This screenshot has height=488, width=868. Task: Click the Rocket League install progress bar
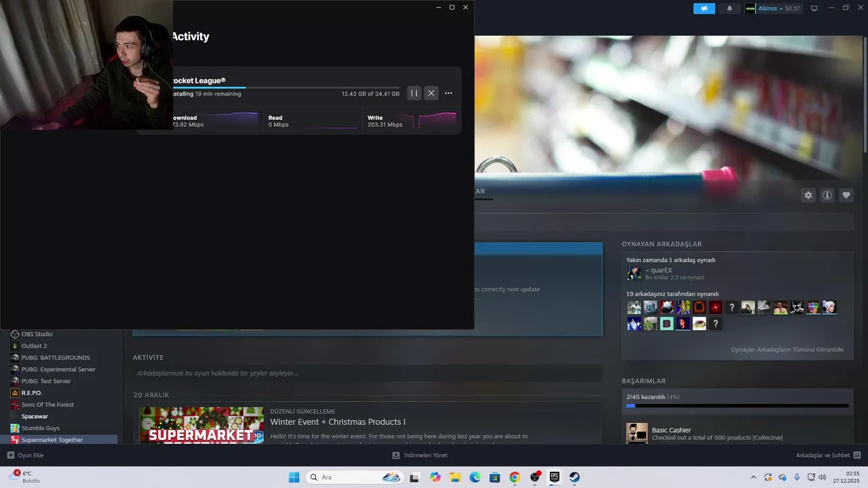pos(286,87)
